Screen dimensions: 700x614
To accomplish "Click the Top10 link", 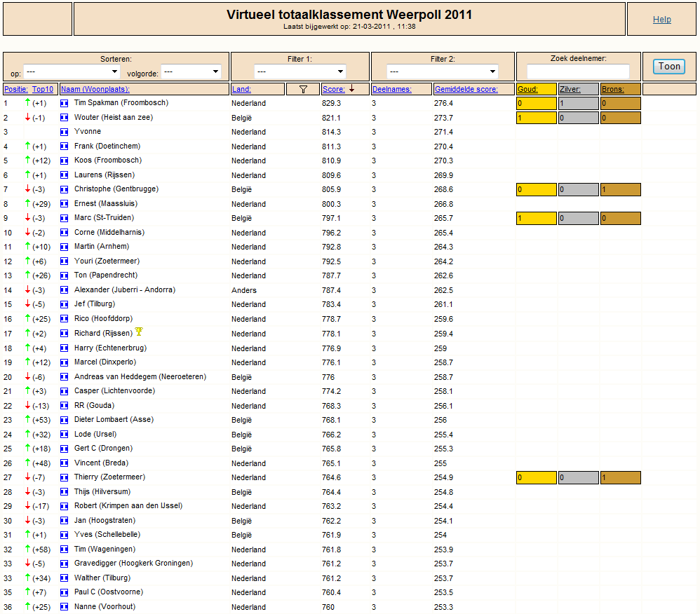I will (42, 89).
